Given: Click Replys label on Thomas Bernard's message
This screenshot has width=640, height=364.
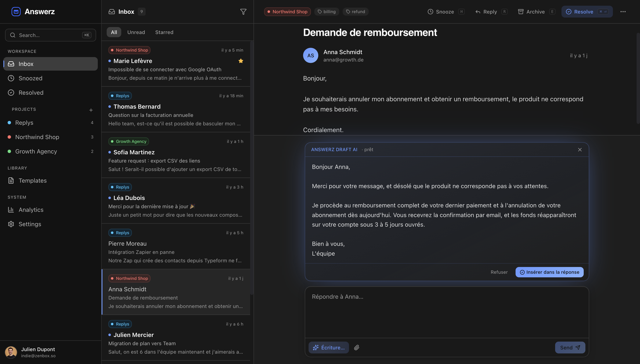Looking at the screenshot, I should click(120, 96).
